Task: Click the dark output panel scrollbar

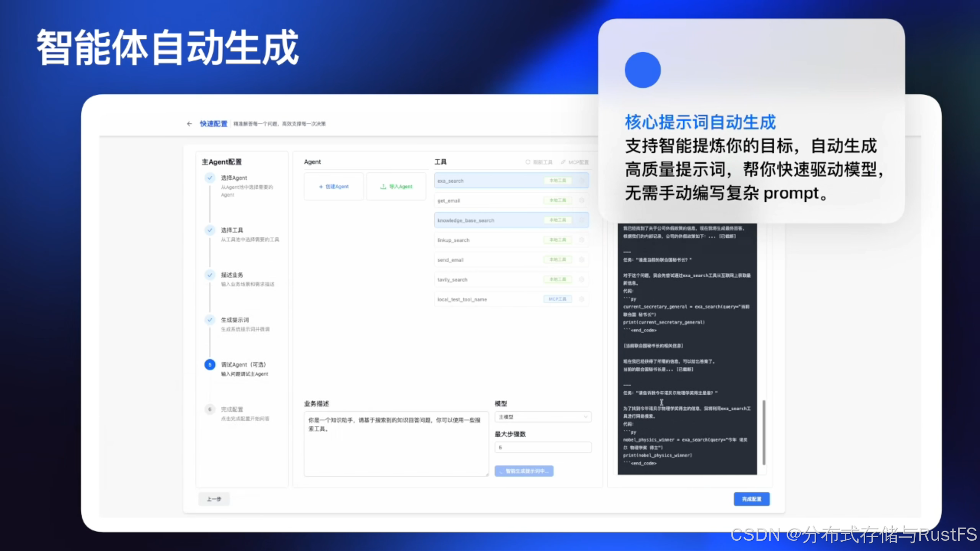Action: click(764, 432)
